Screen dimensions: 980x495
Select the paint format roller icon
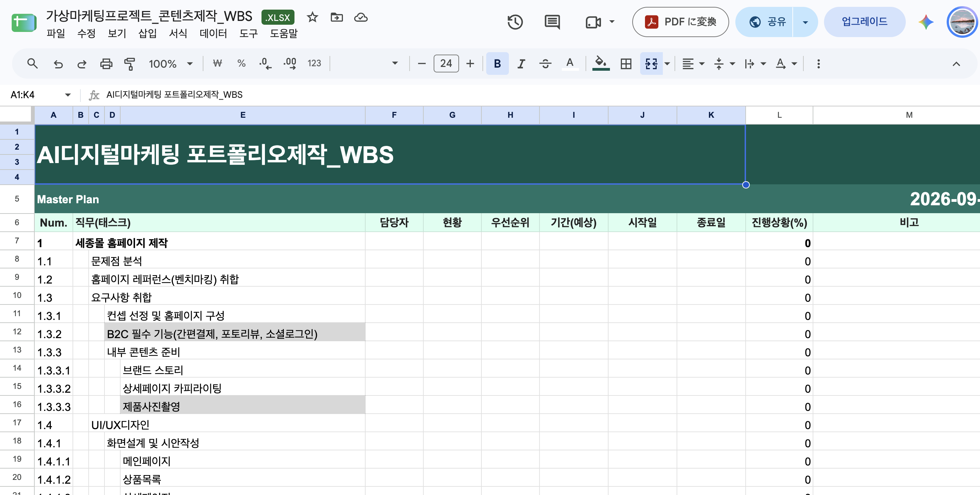[130, 64]
